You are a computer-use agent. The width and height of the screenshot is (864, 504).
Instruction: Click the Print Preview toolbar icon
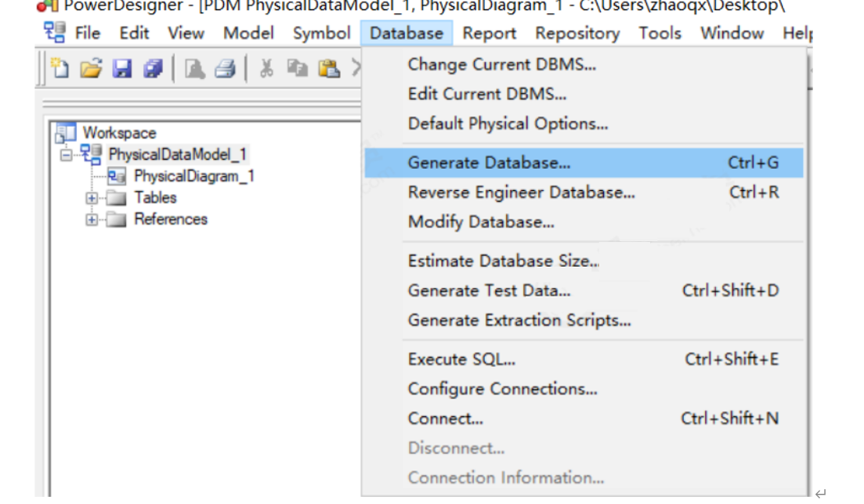(x=194, y=68)
